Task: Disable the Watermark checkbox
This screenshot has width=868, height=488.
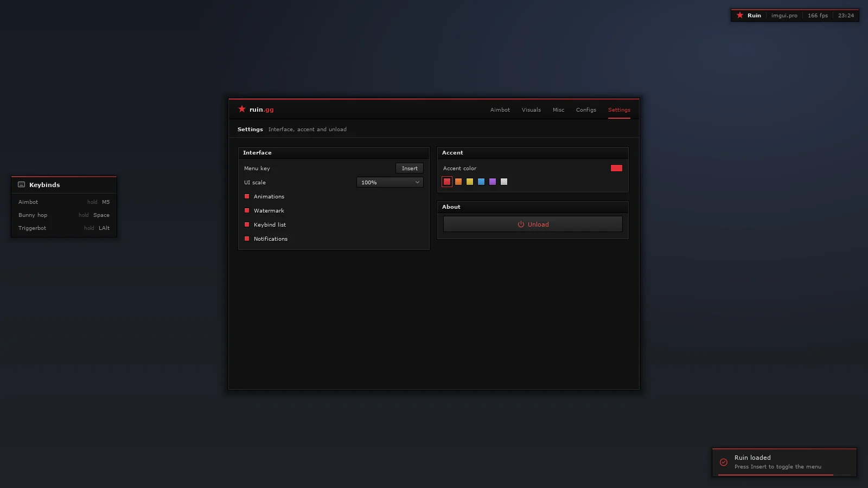Action: 247,210
